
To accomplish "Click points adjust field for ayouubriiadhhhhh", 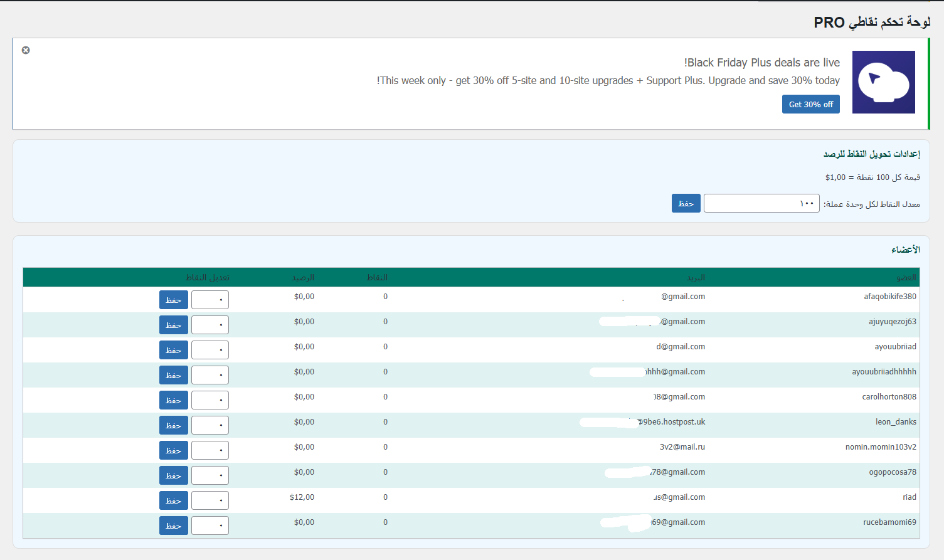I will 209,375.
